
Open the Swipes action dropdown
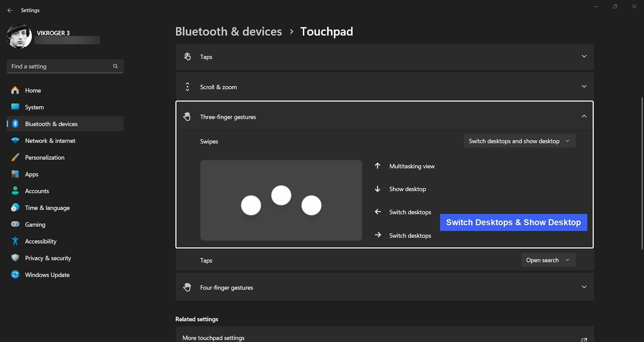tap(520, 141)
